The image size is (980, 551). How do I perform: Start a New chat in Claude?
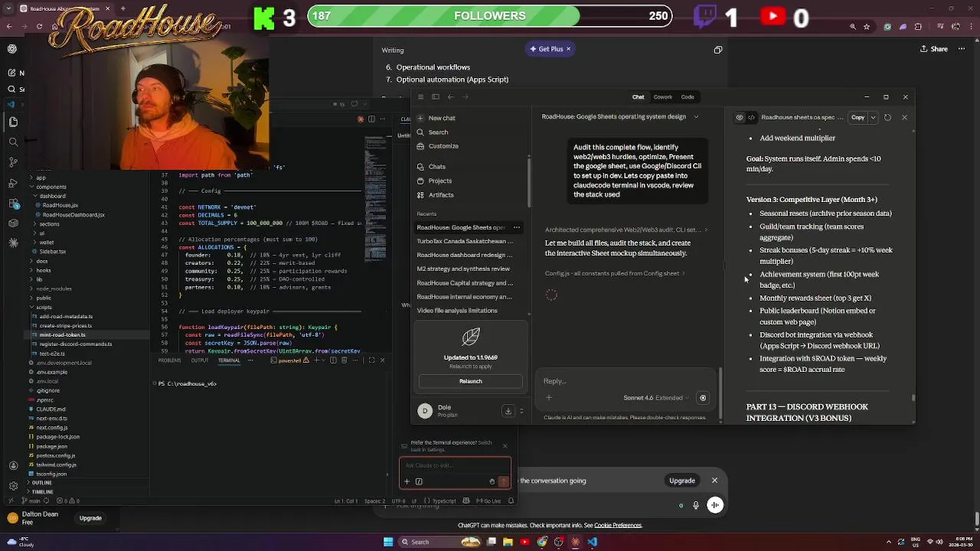(436, 118)
